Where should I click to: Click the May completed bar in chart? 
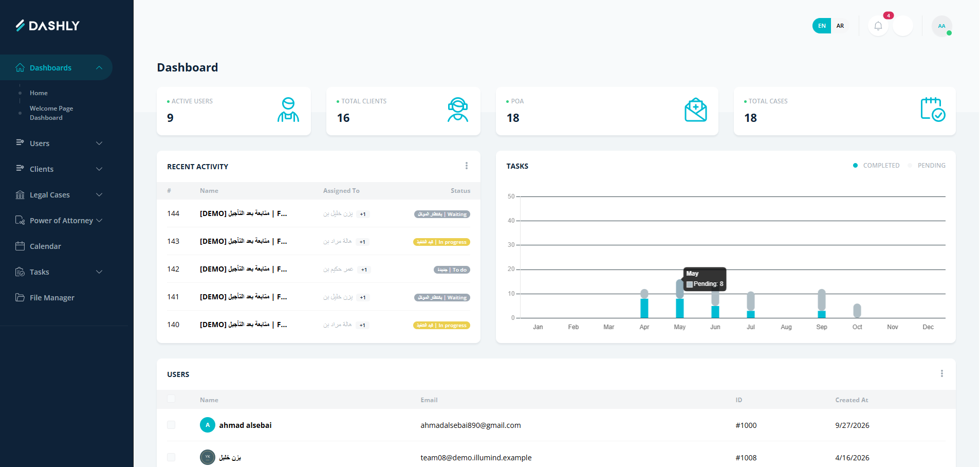point(680,308)
